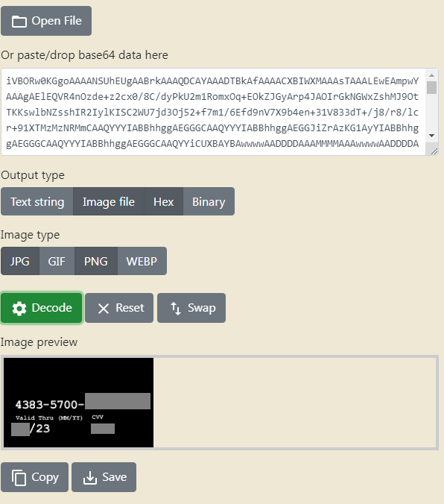Click the X icon on Reset

104,309
